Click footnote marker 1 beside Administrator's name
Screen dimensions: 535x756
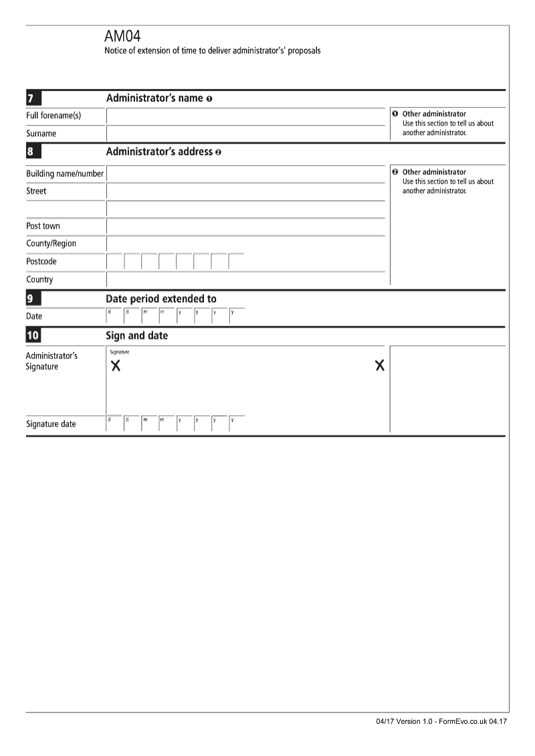[209, 99]
